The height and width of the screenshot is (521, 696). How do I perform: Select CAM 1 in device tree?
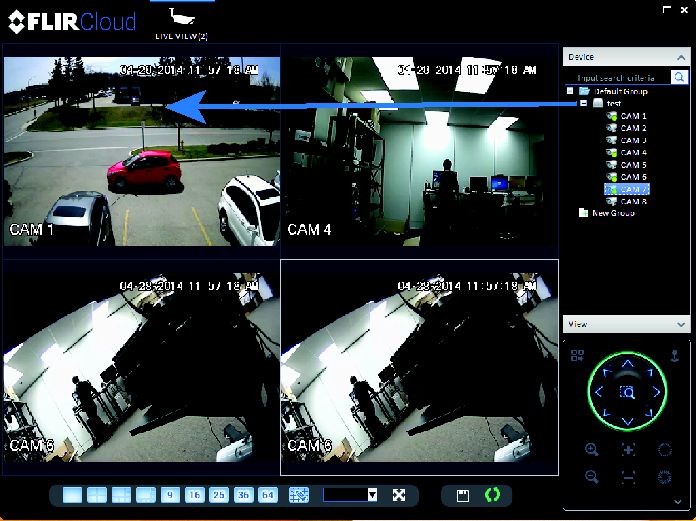[627, 116]
